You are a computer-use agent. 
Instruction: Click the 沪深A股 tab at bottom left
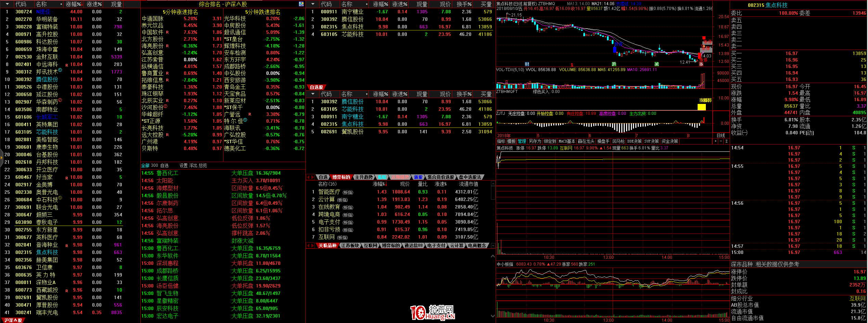click(13, 320)
